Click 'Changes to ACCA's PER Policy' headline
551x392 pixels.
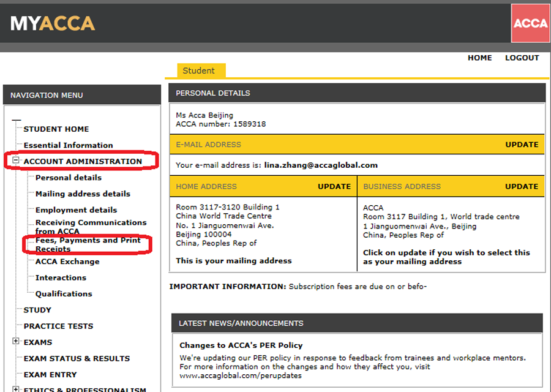tap(241, 345)
